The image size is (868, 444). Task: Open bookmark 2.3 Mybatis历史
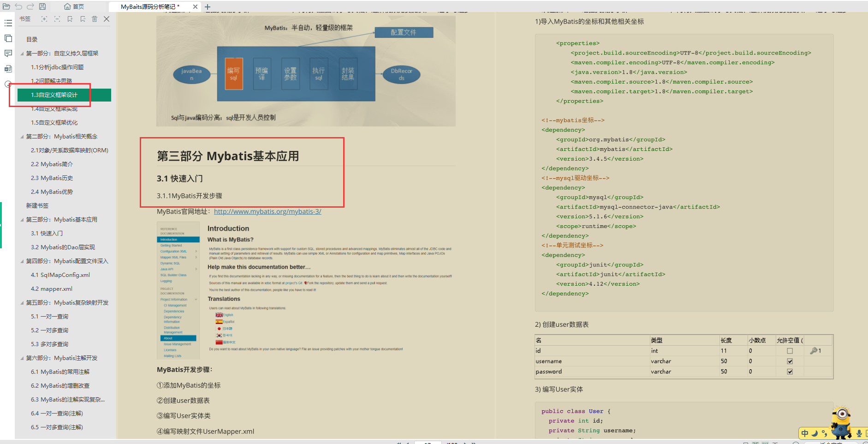(x=52, y=178)
